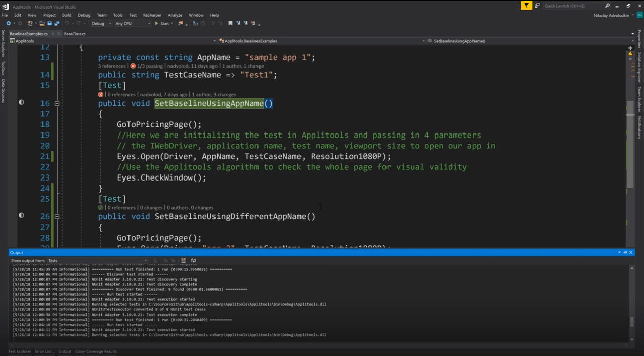Click the green Start debugging button

(162, 23)
